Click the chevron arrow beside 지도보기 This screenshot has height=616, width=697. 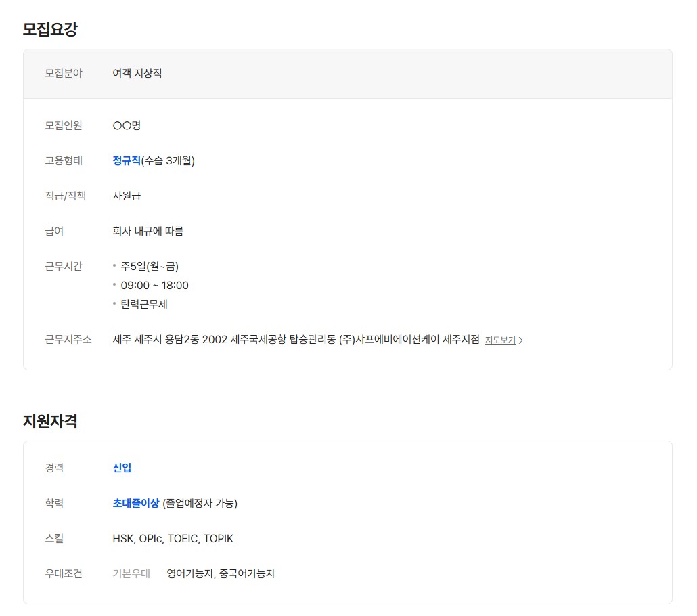pyautogui.click(x=520, y=340)
